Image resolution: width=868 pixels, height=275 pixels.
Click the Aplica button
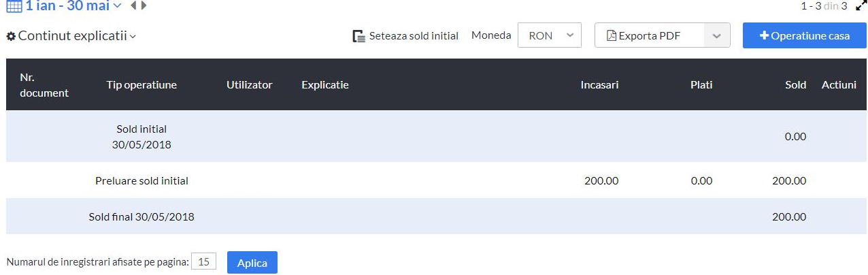coord(252,263)
